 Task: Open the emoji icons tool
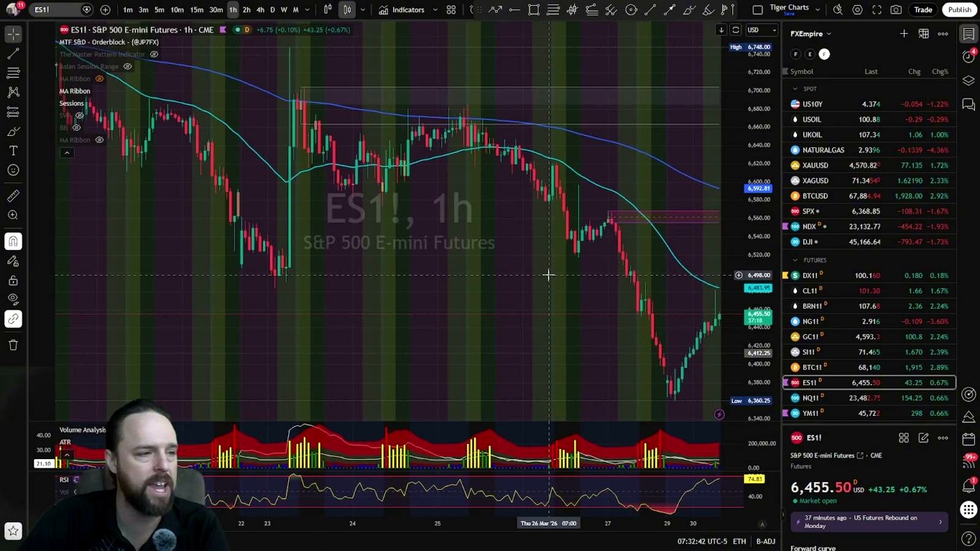pos(13,170)
